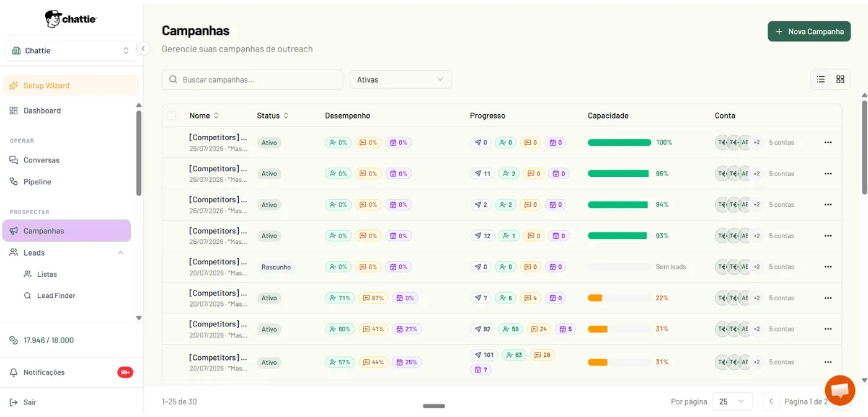Click the Sair logout icon

coord(14,402)
